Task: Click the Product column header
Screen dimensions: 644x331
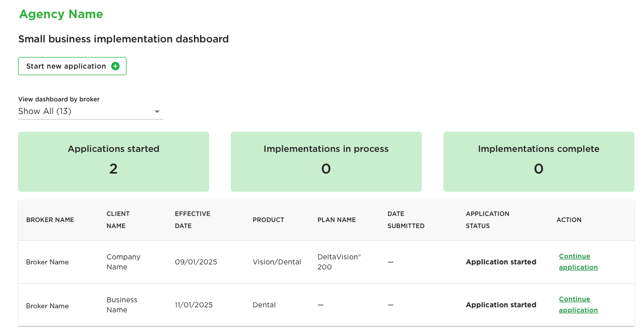Action: [268, 220]
